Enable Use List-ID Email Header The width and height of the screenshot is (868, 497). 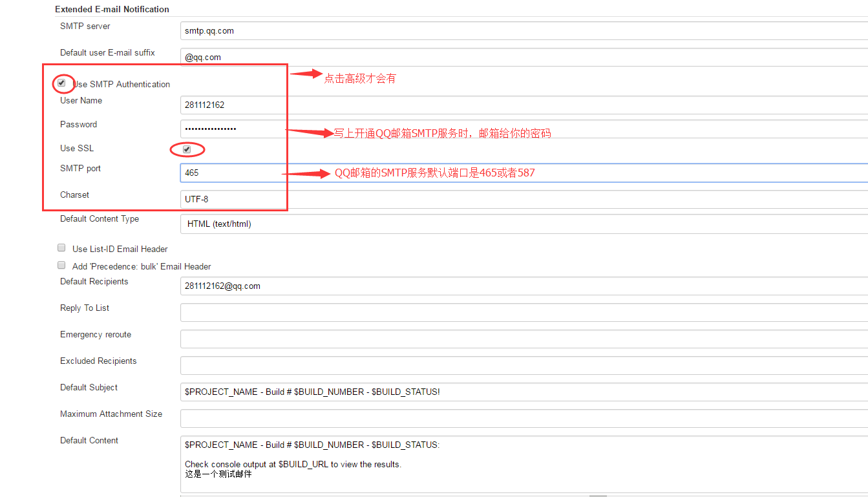click(x=61, y=248)
